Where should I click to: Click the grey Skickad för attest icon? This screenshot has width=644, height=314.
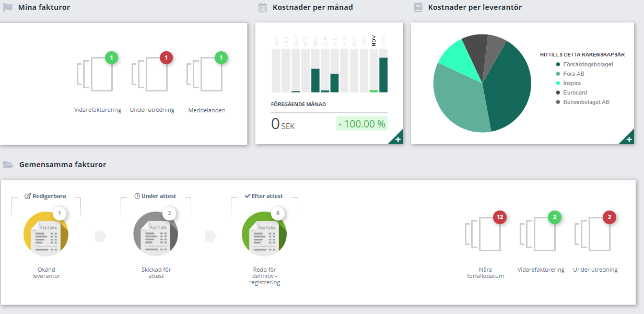point(156,234)
